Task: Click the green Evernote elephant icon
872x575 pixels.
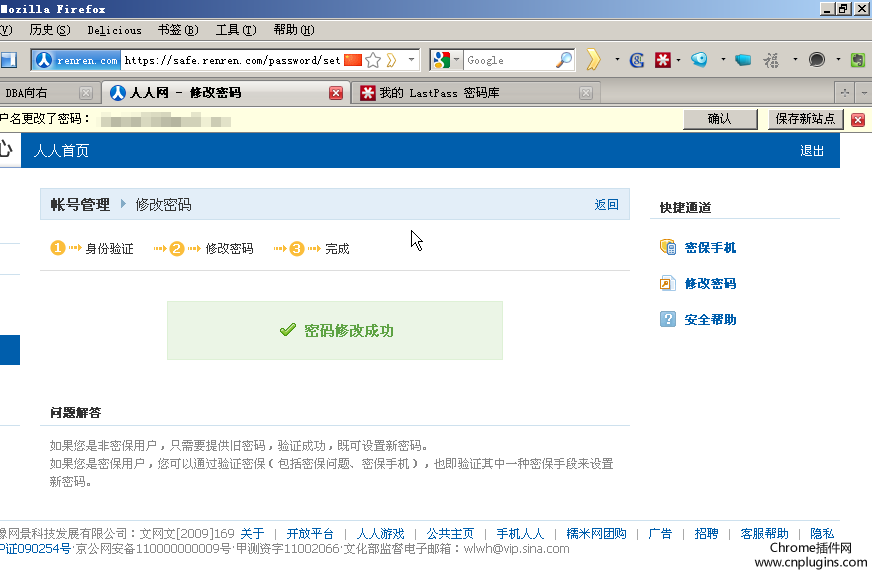Action: click(x=858, y=60)
